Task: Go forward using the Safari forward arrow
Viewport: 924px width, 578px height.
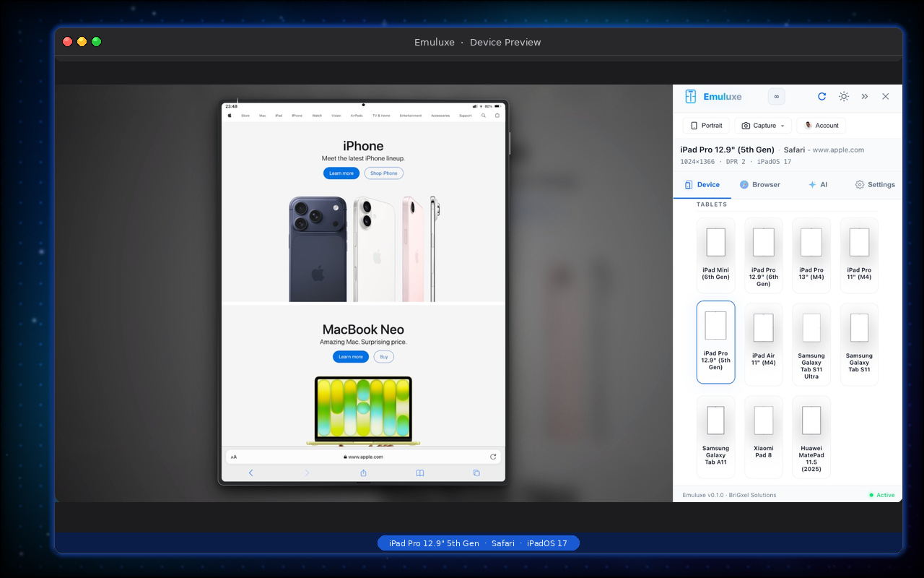Action: 307,473
